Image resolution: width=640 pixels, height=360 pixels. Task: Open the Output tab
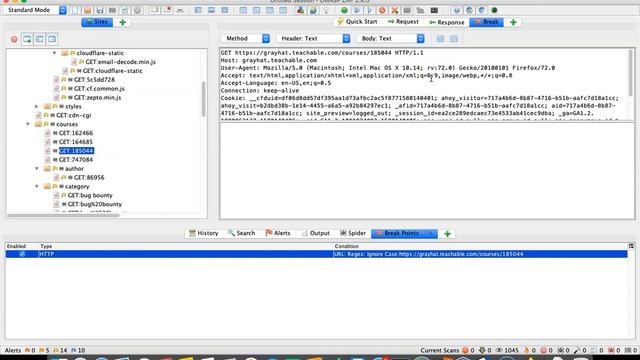[x=316, y=233]
